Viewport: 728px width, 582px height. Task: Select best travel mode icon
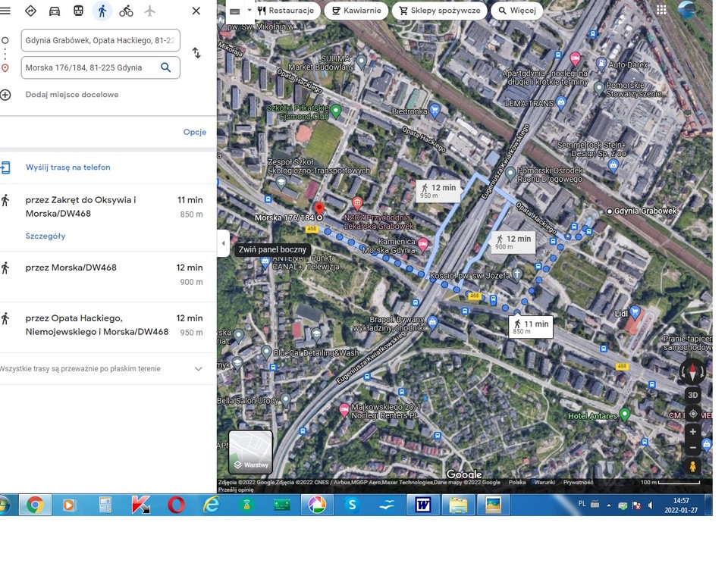point(30,11)
